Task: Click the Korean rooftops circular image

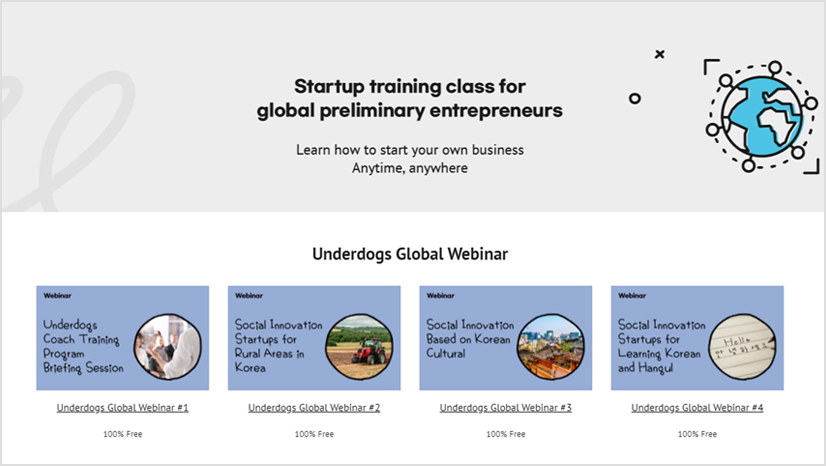Action: [x=551, y=346]
